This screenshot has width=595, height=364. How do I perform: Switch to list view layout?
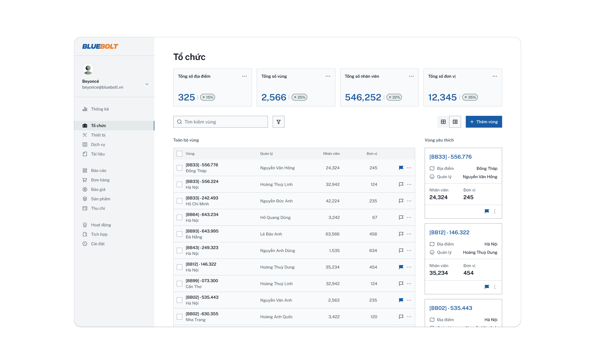click(x=455, y=122)
